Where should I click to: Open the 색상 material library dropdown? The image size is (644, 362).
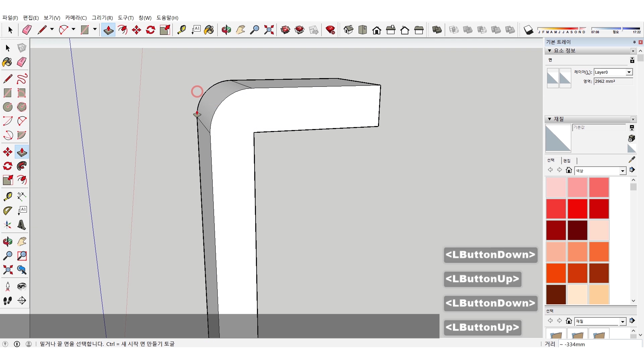623,171
